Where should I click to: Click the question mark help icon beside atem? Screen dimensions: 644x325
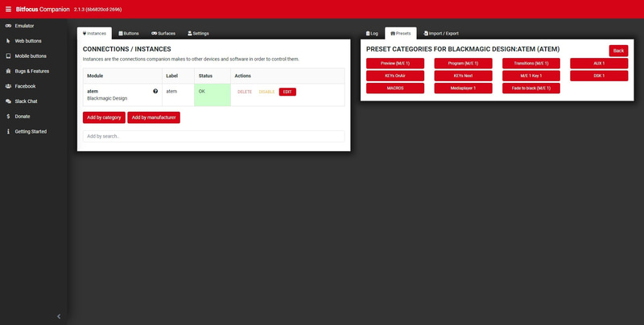pyautogui.click(x=155, y=91)
